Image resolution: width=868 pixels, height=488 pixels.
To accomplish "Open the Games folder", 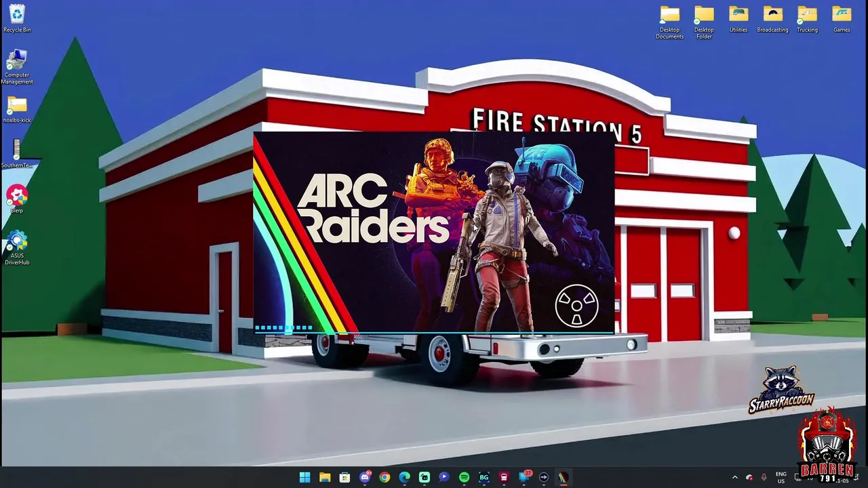I will click(842, 19).
